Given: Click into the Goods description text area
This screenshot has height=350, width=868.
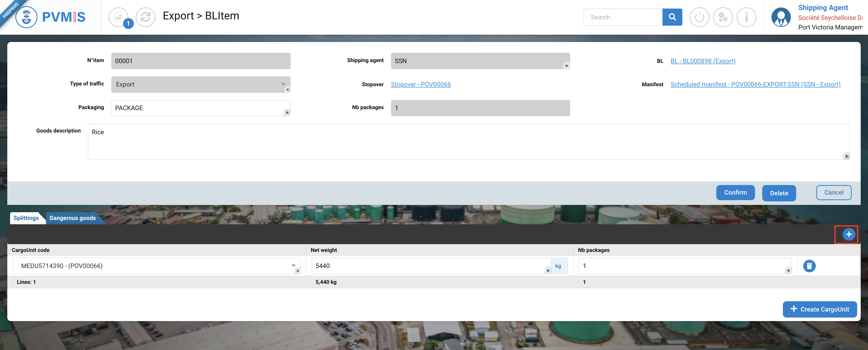Looking at the screenshot, I should [x=468, y=142].
